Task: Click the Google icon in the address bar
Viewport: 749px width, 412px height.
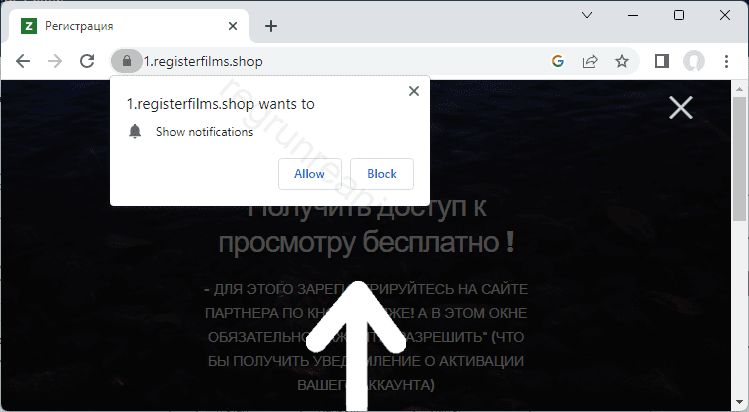Action: click(x=558, y=61)
